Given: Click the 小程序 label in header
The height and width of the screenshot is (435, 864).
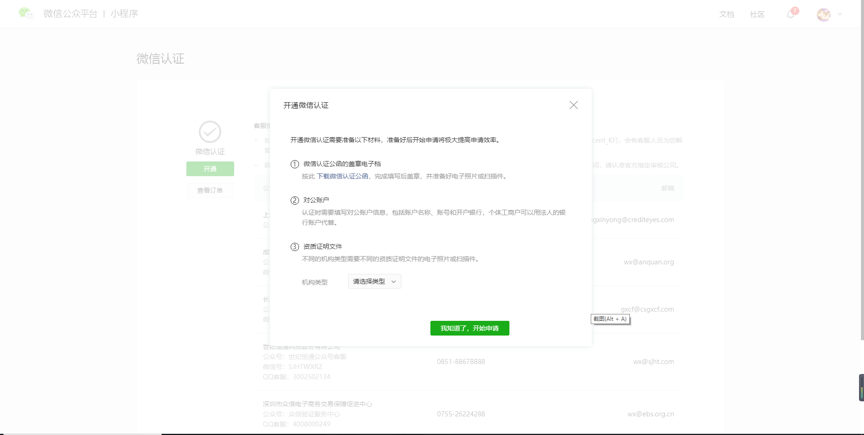Looking at the screenshot, I should pyautogui.click(x=124, y=14).
